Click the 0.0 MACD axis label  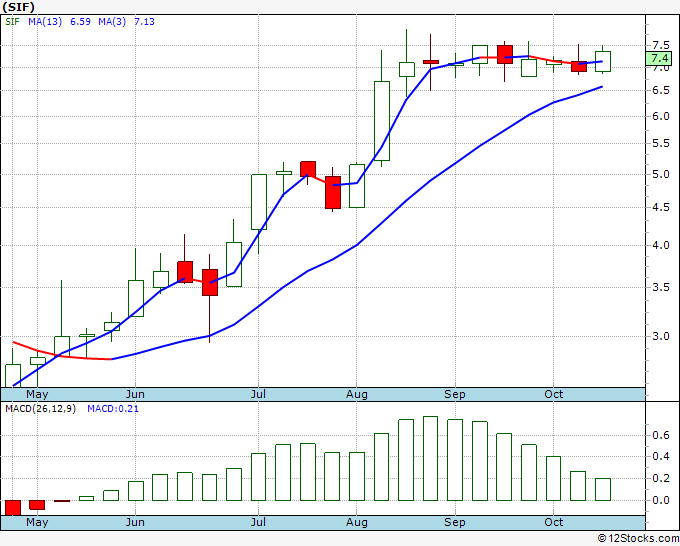click(x=661, y=500)
